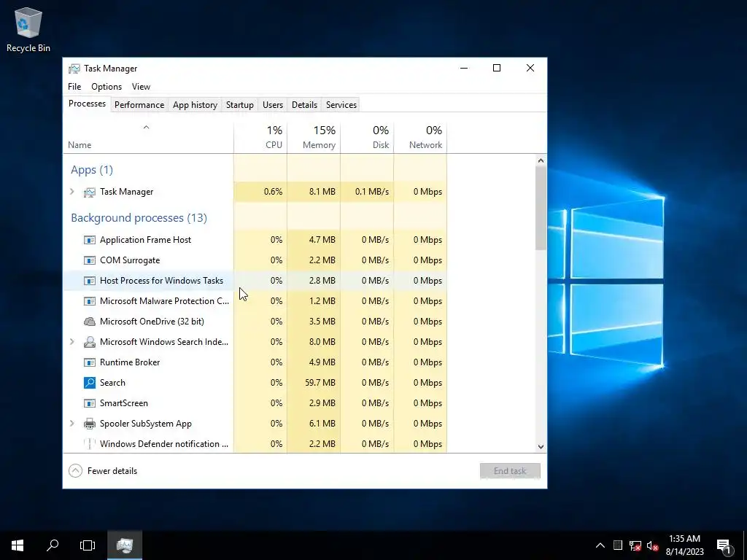
Task: Click the Task Manager taskbar button
Action: point(124,545)
